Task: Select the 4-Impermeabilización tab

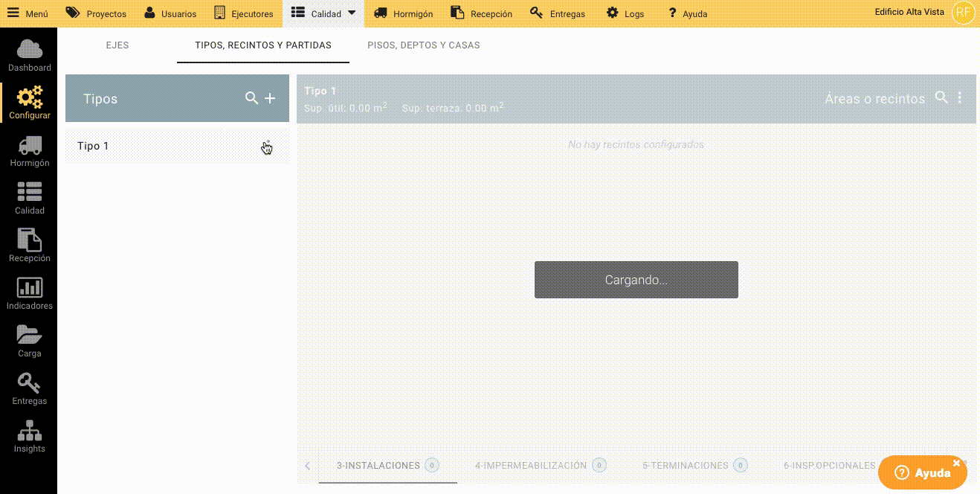Action: (531, 466)
